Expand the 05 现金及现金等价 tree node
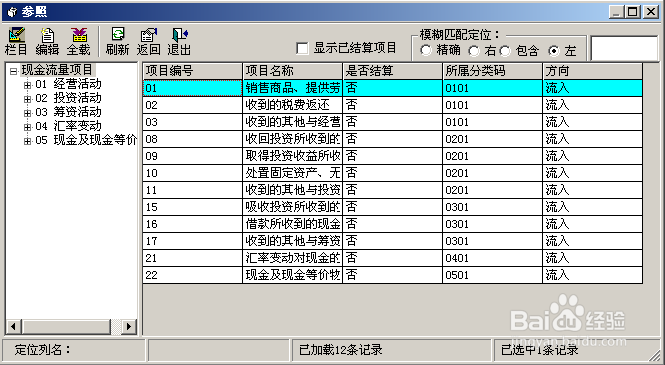665x365 pixels. (28, 141)
